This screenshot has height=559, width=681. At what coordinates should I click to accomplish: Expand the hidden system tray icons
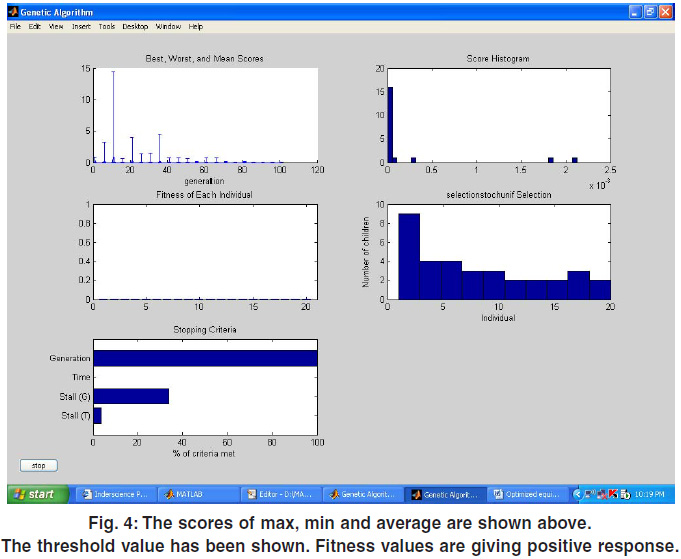point(577,494)
